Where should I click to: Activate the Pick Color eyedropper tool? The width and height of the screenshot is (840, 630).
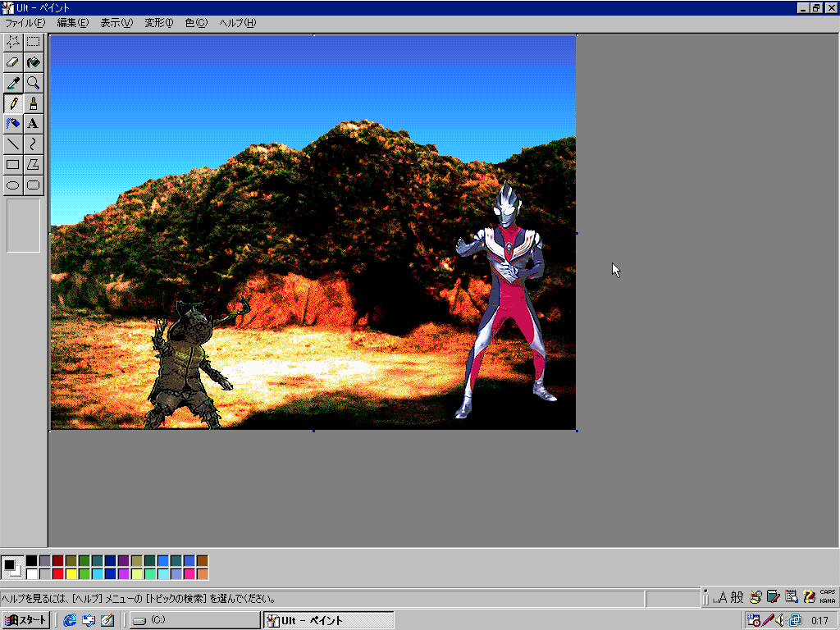tap(13, 83)
